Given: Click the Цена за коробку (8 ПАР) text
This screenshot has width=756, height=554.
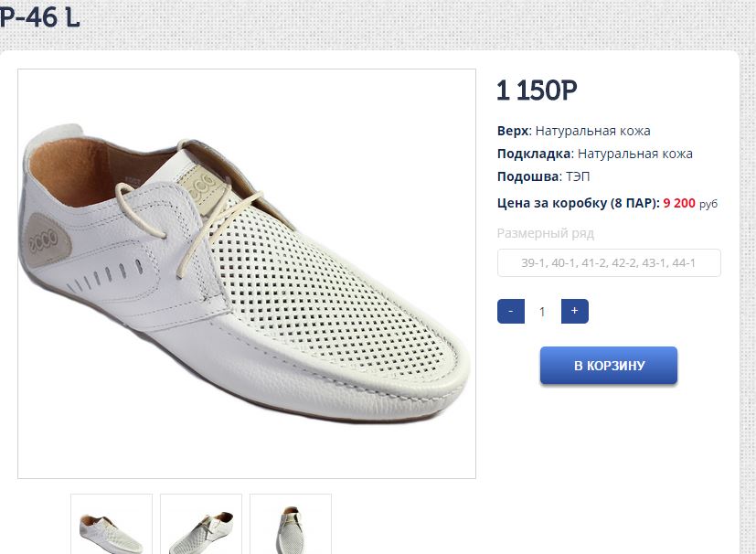Looking at the screenshot, I should pyautogui.click(x=578, y=203).
